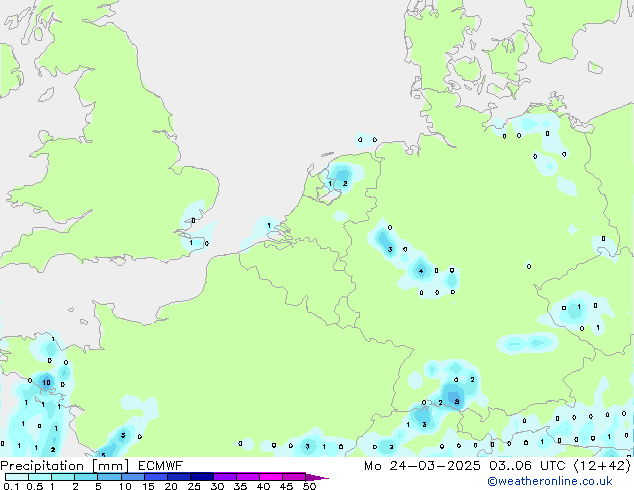Click the '10' precipitation value in Brittany
This screenshot has width=634, height=490.
click(x=46, y=382)
